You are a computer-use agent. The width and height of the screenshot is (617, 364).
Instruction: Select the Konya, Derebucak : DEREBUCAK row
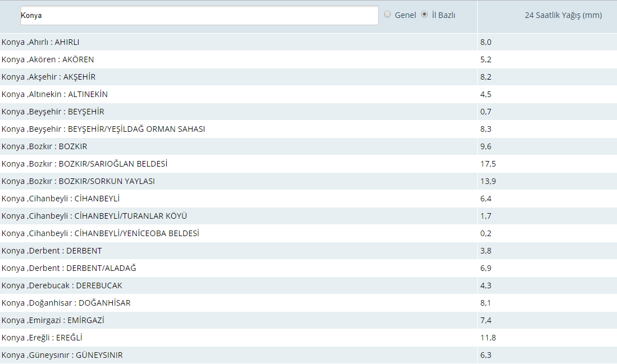pyautogui.click(x=309, y=285)
